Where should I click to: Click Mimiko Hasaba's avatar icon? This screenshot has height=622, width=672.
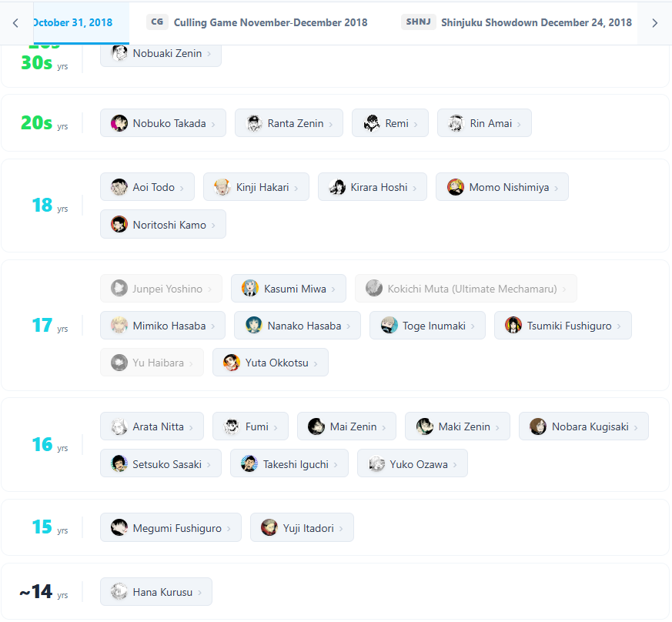click(x=119, y=326)
